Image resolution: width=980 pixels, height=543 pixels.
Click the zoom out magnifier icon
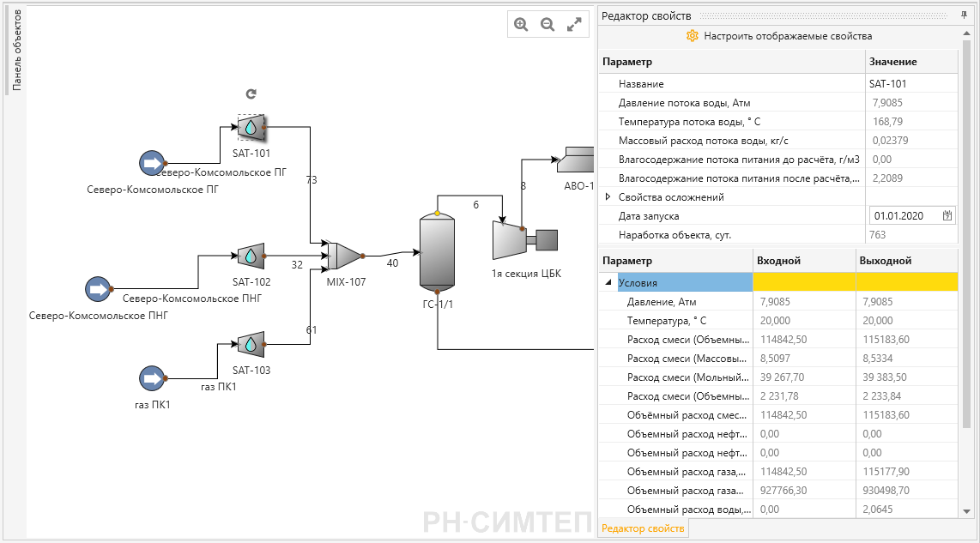[547, 24]
